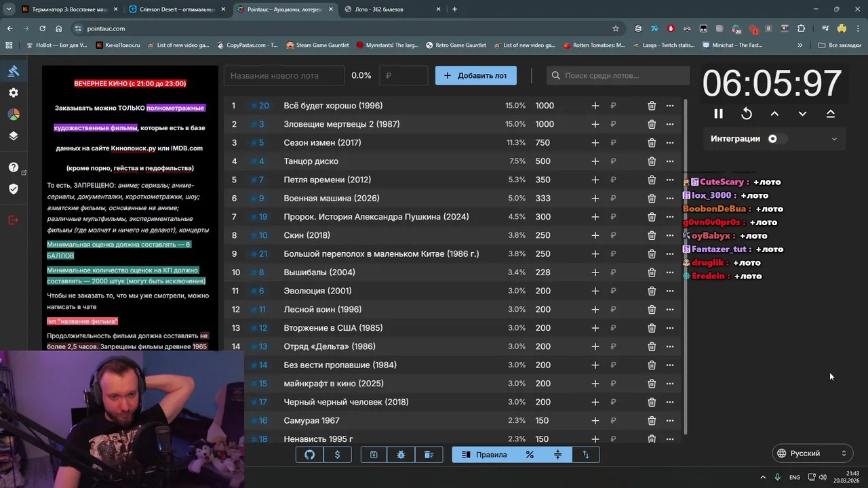Viewport: 868px width, 488px height.
Task: Expand the Интеграции section chevron
Action: click(x=834, y=139)
